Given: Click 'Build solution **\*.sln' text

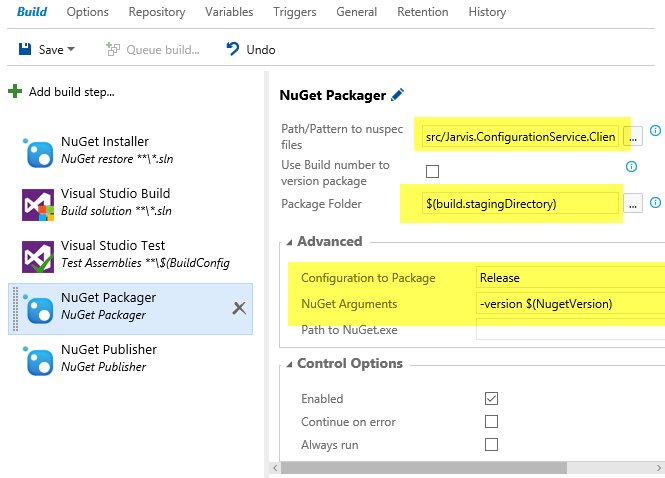Looking at the screenshot, I should (116, 211).
